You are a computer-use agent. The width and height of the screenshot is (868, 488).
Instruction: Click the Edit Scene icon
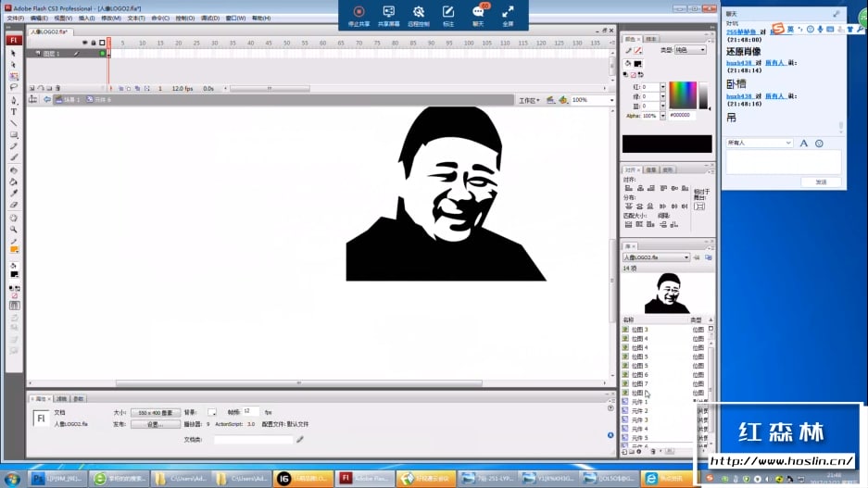pyautogui.click(x=550, y=100)
